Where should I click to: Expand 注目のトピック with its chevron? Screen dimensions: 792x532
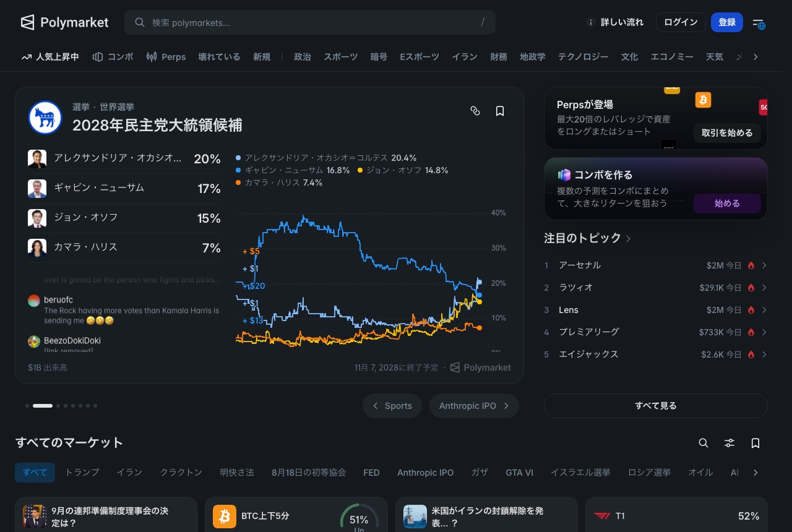pos(629,239)
